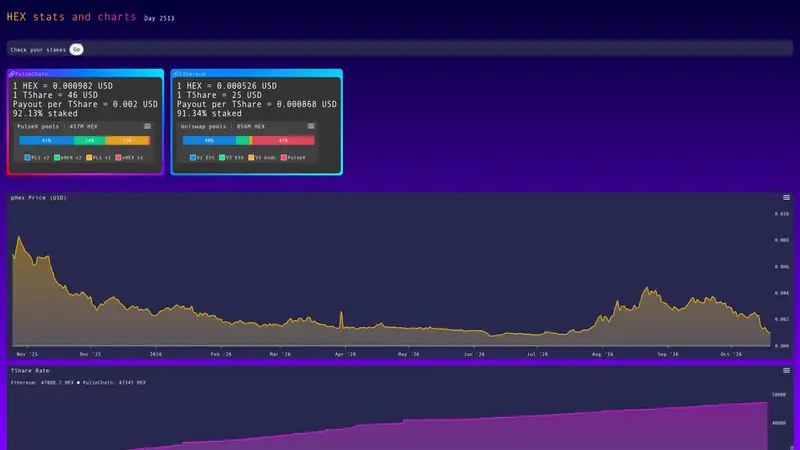Click the PulseChain card title
Viewport: 800px width, 450px height.
point(31,74)
